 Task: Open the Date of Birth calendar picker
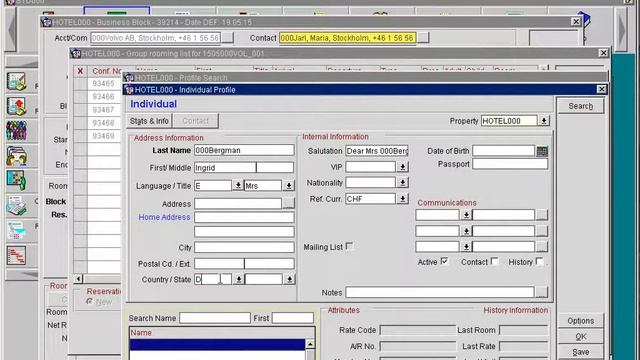click(542, 151)
